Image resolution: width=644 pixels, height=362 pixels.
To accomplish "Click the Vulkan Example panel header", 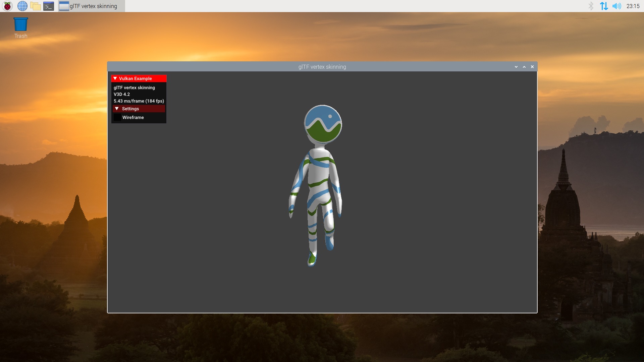I will coord(139,78).
